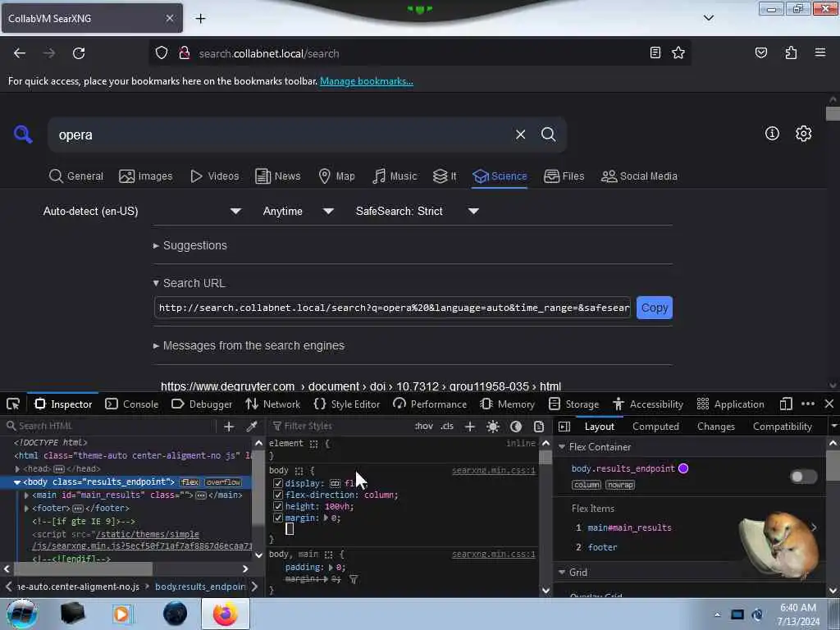
Task: Uncheck the margin property checkbox
Action: click(277, 518)
